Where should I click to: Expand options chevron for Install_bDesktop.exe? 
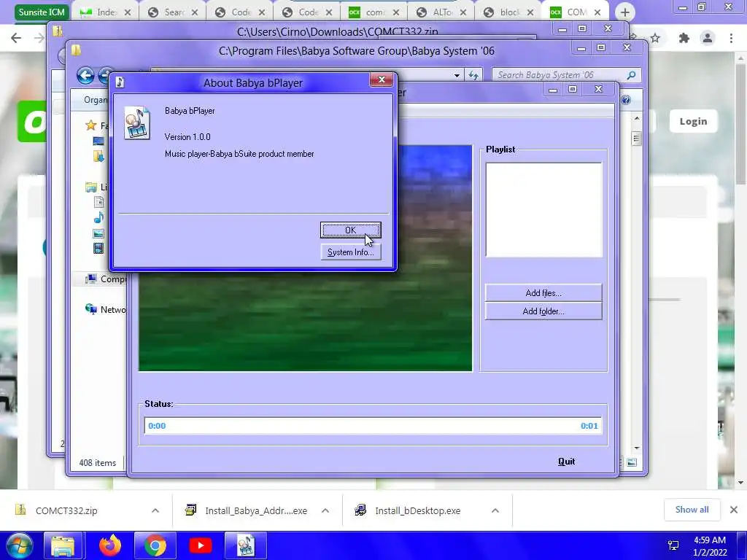pos(495,510)
